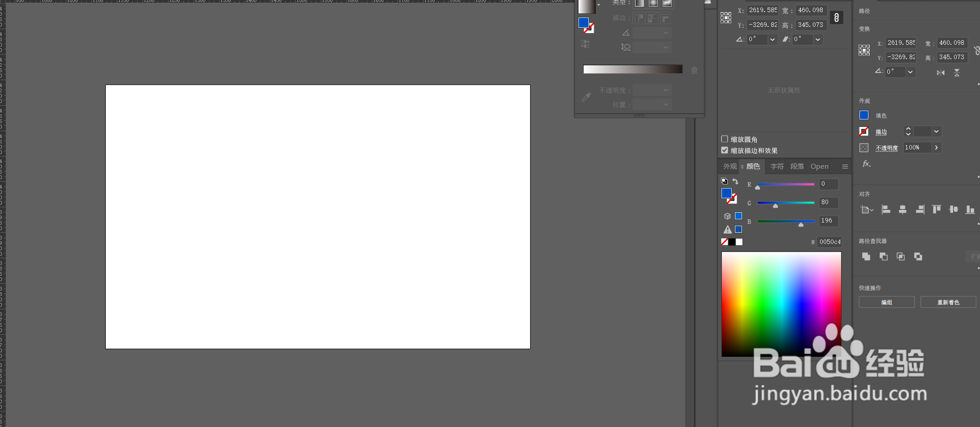Open shear angle dropdown in Transform panel

tap(818, 39)
